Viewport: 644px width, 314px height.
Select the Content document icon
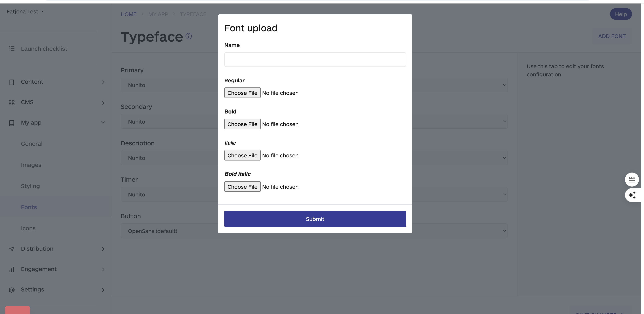pos(11,82)
